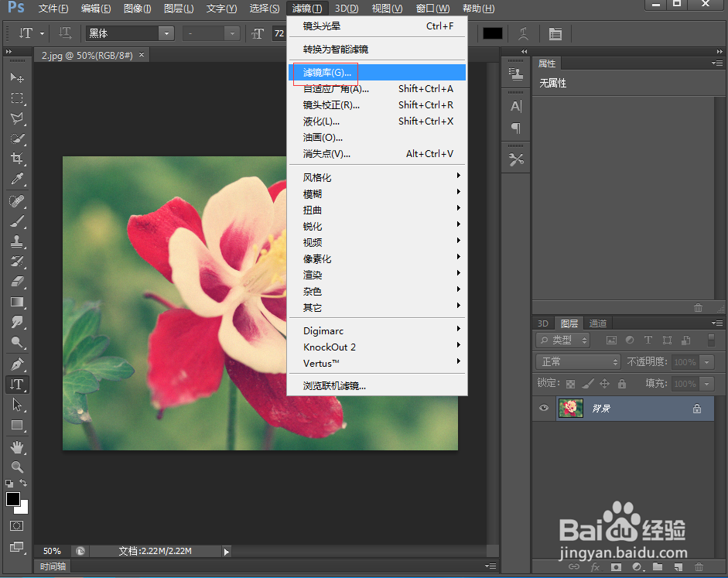Viewport: 728px width, 578px height.
Task: Choose 液化(L)... menu entry
Action: click(377, 121)
